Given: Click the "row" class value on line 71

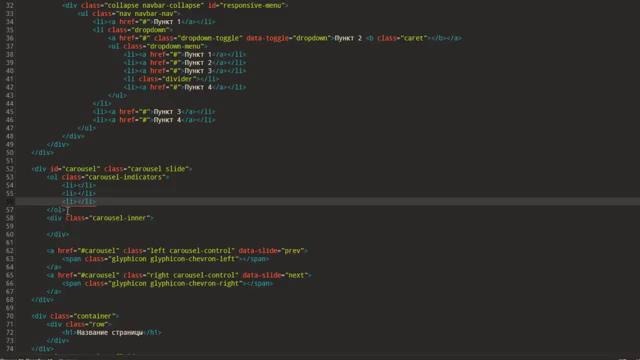Looking at the screenshot, I should pyautogui.click(x=98, y=324).
